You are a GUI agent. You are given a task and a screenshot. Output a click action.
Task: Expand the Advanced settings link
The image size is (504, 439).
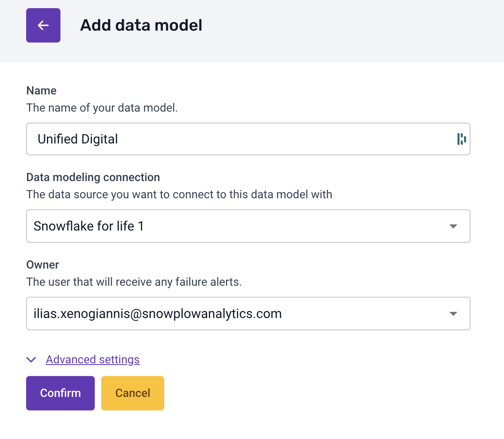93,360
